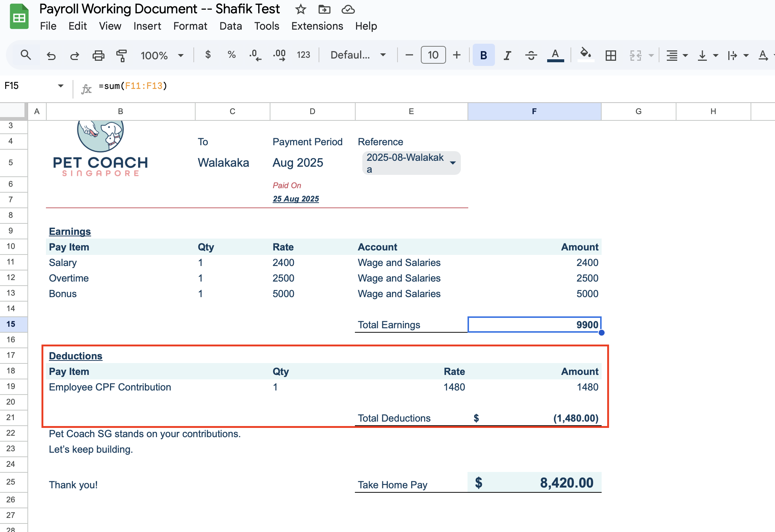
Task: Select the column F header
Action: click(x=534, y=111)
